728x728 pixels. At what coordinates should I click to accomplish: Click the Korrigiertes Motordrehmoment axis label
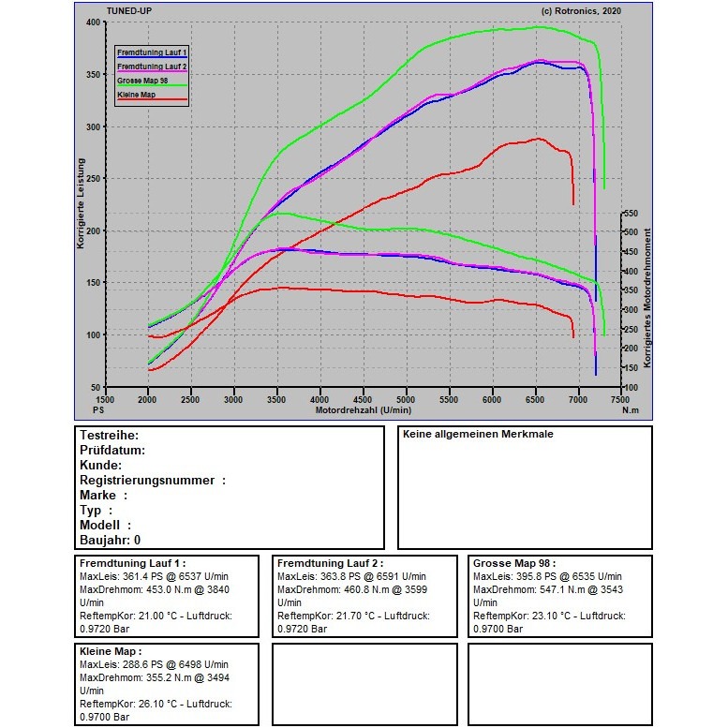647,298
